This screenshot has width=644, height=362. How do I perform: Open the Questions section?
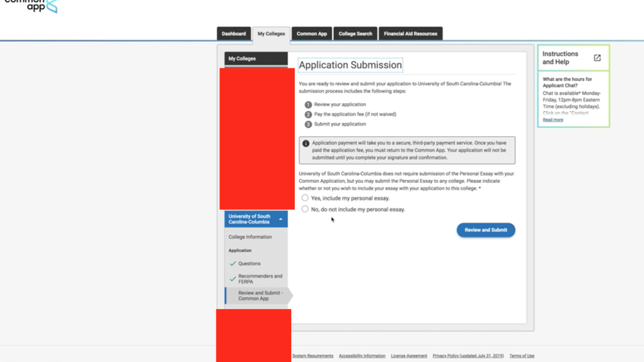249,263
